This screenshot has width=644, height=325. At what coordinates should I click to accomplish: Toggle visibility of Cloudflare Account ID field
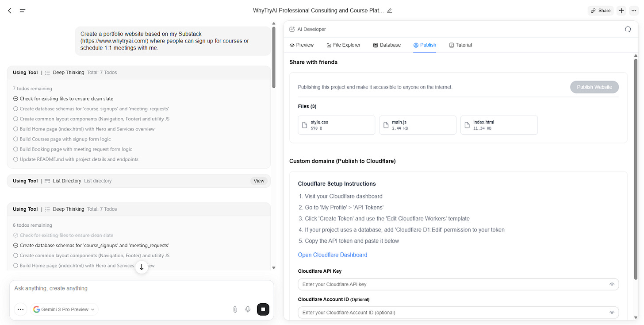point(612,312)
